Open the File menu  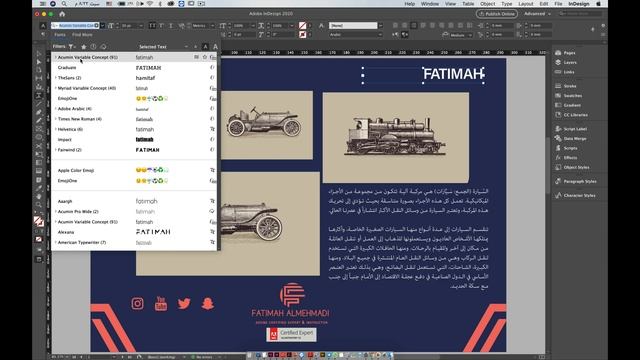pyautogui.click(x=558, y=4)
